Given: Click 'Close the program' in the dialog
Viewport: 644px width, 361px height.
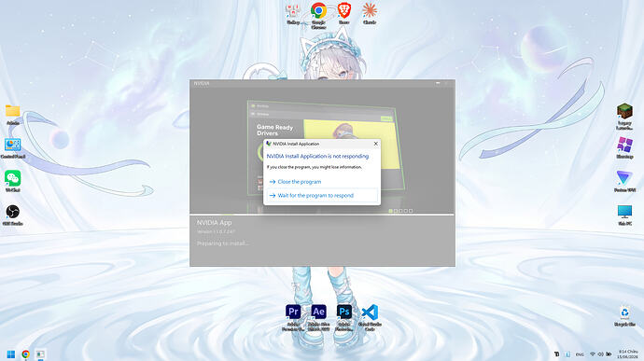Looking at the screenshot, I should [299, 182].
